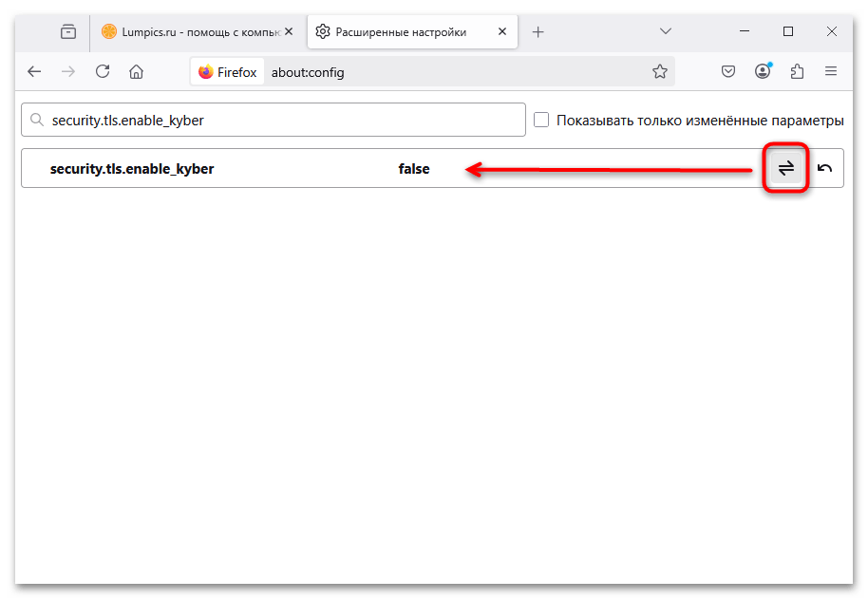List all tabs dropdown
This screenshot has height=599, width=868.
click(666, 31)
